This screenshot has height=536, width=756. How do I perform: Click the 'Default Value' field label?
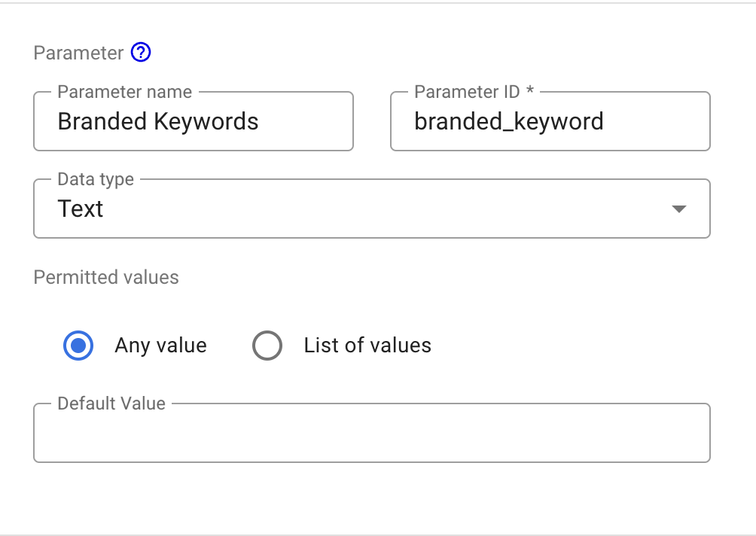tap(111, 404)
